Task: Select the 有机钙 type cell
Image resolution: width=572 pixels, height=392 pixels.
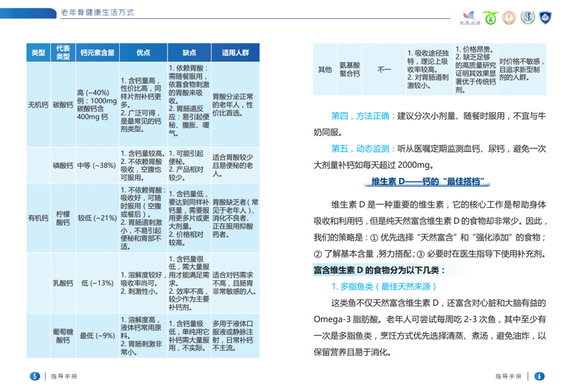Action: pyautogui.click(x=38, y=218)
